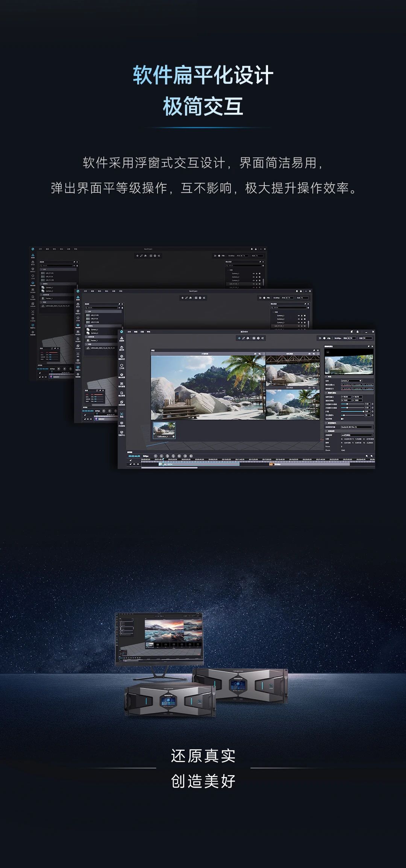The height and width of the screenshot is (868, 406).
Task: Open 输出 menu in middle window
Action: 107,291
